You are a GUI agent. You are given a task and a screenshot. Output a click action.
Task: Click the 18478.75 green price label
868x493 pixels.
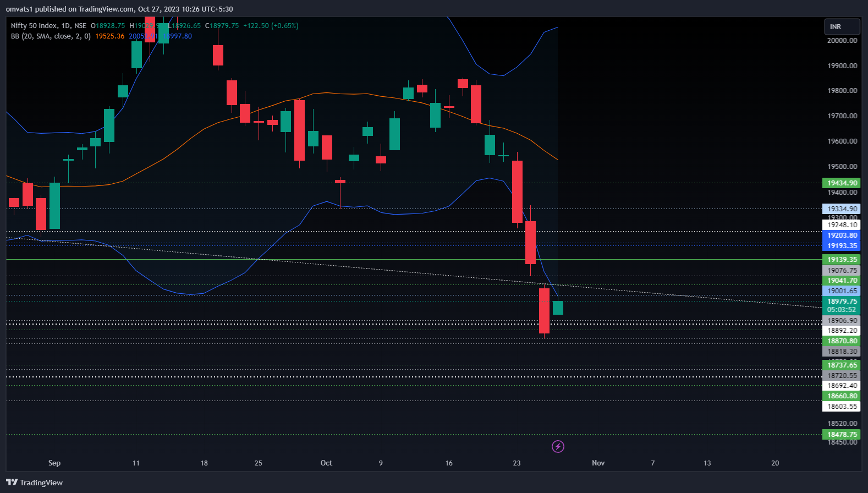coord(842,435)
